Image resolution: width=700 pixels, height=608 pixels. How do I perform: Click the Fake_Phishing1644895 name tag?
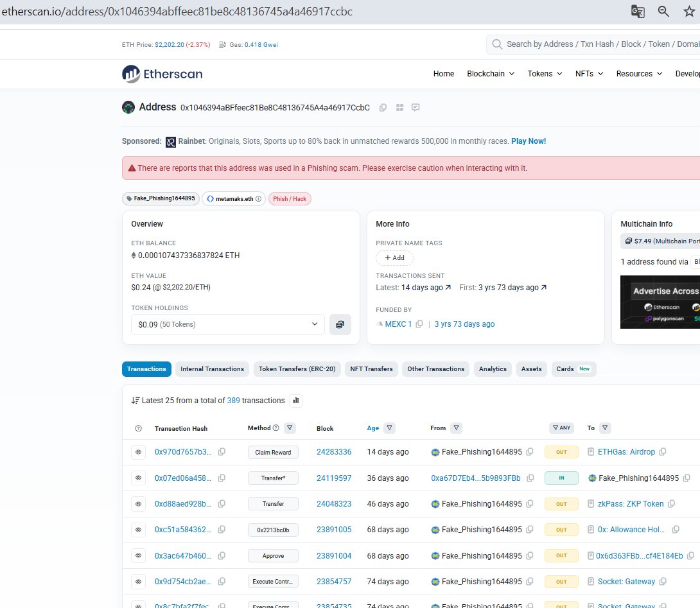[161, 198]
